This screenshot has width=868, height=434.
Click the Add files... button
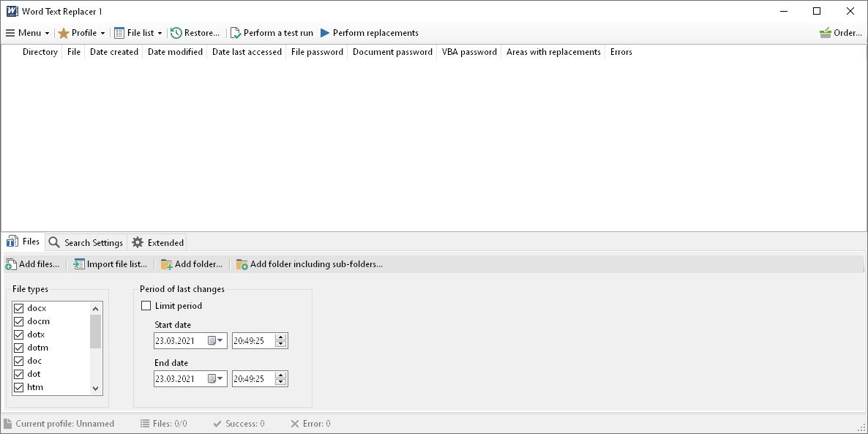coord(33,265)
